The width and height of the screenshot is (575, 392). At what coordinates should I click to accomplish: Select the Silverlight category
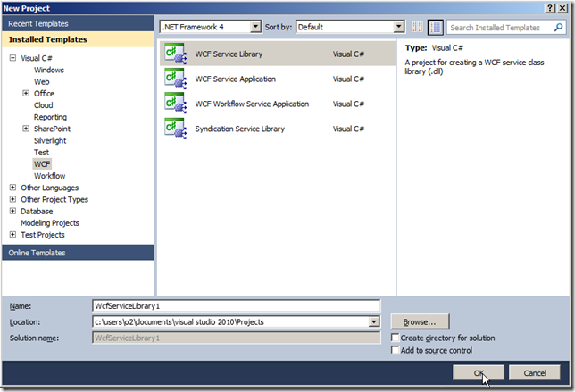(x=50, y=140)
